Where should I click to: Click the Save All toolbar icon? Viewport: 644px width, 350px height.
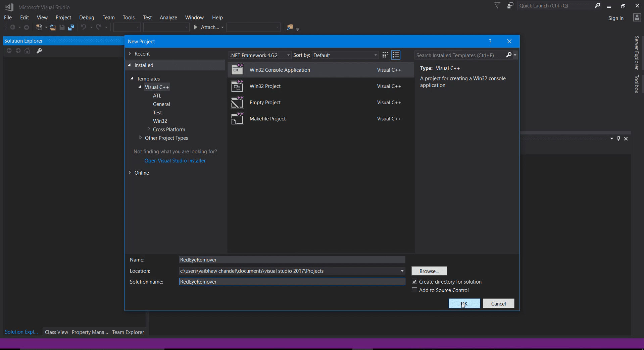click(x=71, y=27)
